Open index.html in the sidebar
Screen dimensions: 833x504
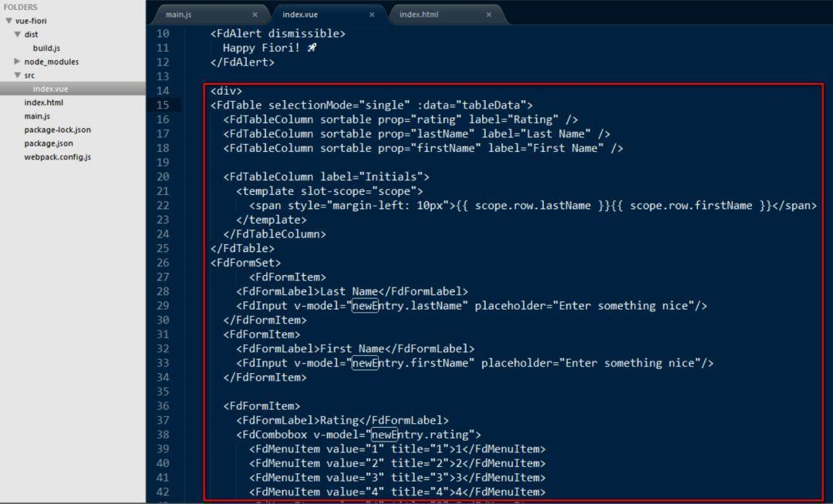(43, 102)
